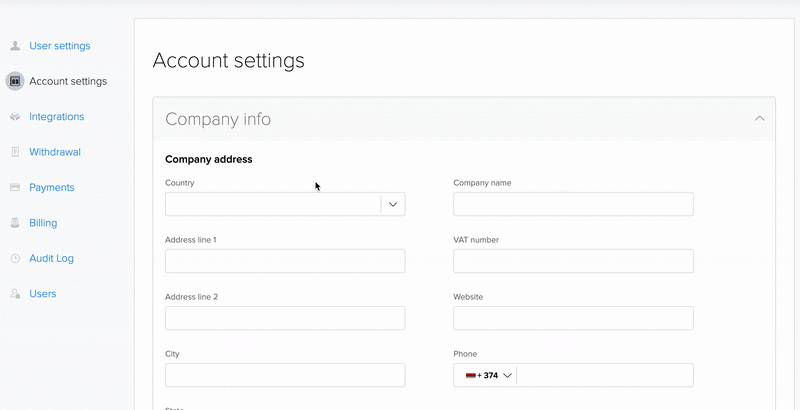
Task: Open the User settings link
Action: [x=60, y=46]
